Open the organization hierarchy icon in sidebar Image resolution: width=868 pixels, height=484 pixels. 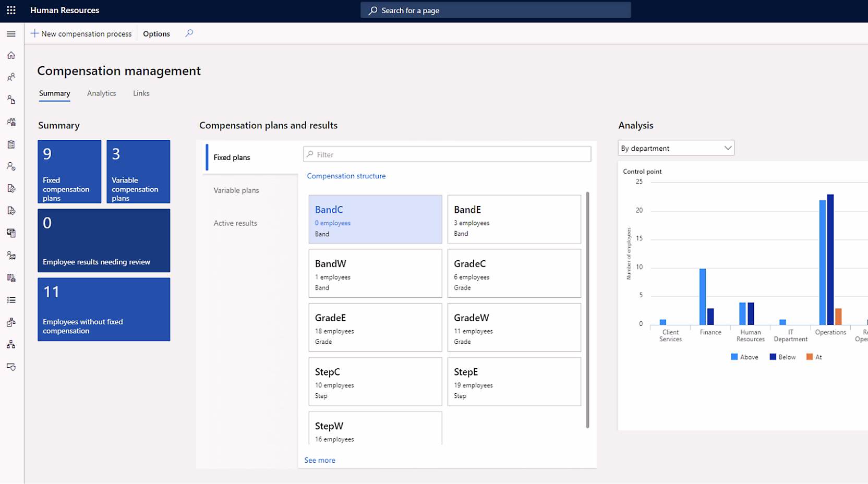point(11,345)
